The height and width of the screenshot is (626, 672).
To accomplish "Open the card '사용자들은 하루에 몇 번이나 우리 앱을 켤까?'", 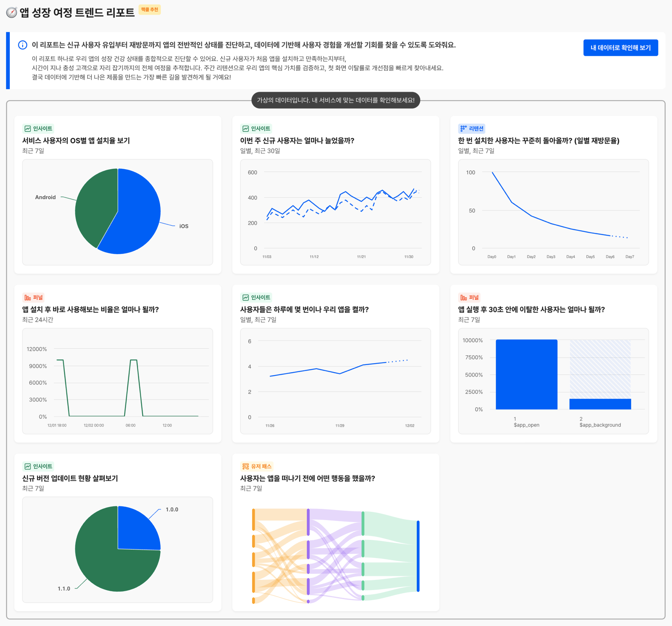I will tap(336, 364).
